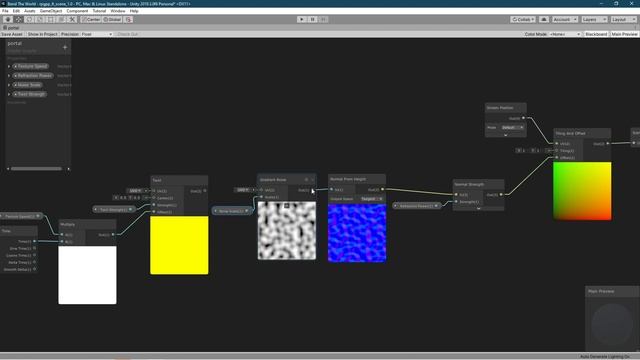Image resolution: width=640 pixels, height=360 pixels.
Task: Open the Collab dropdown
Action: tap(523, 20)
